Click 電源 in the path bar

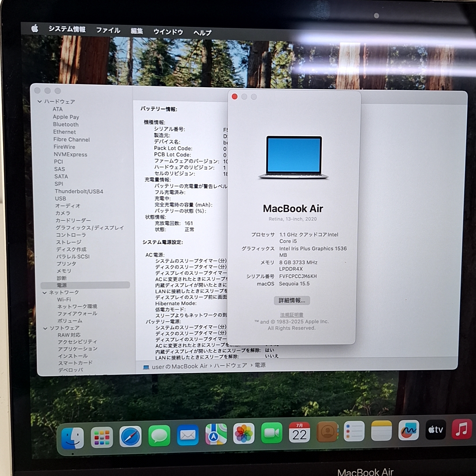(x=260, y=365)
